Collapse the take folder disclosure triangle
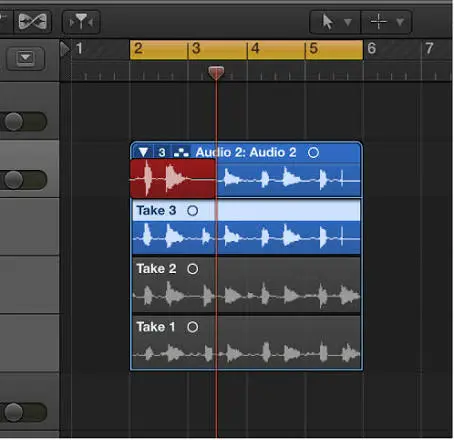454x440 pixels. click(143, 152)
